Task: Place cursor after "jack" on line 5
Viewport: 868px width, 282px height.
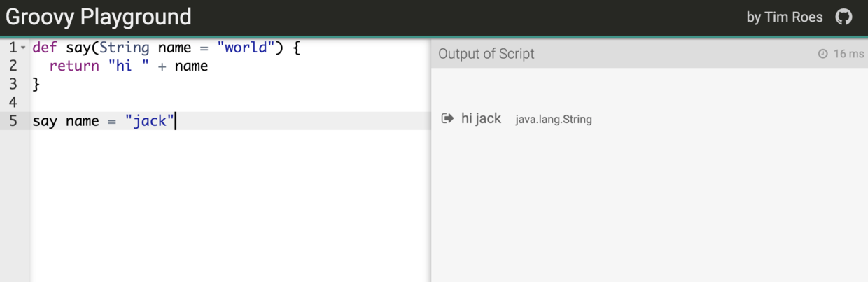Action: pyautogui.click(x=175, y=121)
